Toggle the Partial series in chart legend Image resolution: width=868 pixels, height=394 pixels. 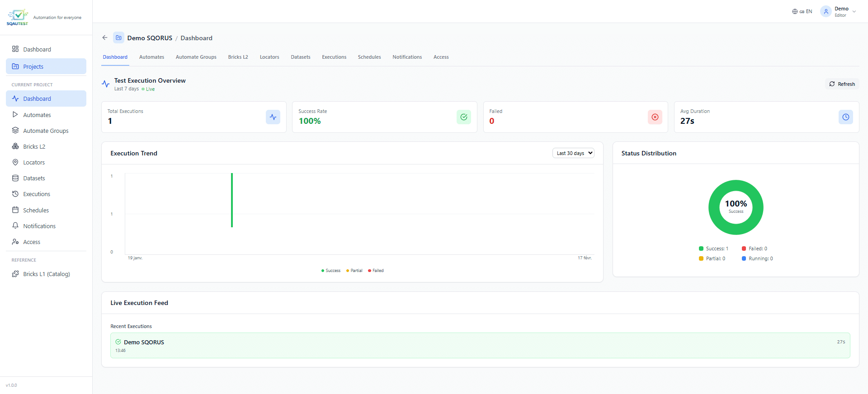(x=354, y=271)
